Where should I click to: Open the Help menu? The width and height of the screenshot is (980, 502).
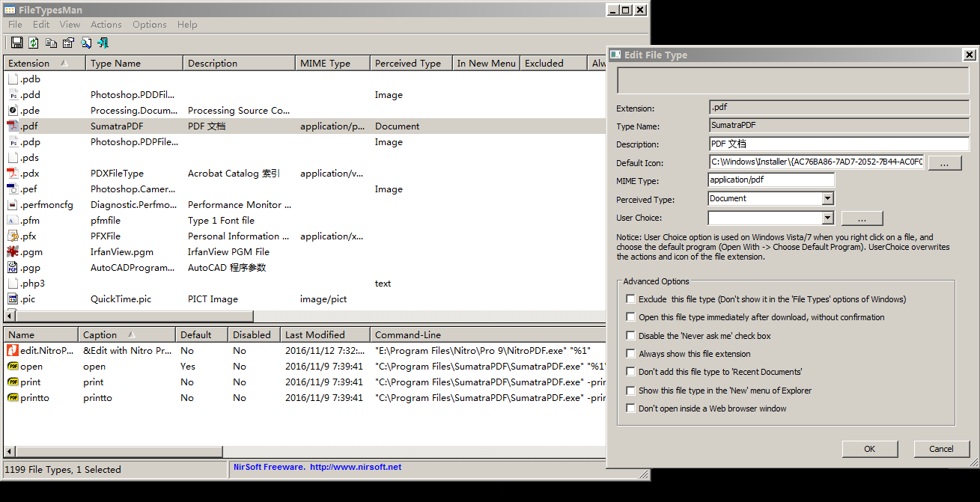point(187,25)
